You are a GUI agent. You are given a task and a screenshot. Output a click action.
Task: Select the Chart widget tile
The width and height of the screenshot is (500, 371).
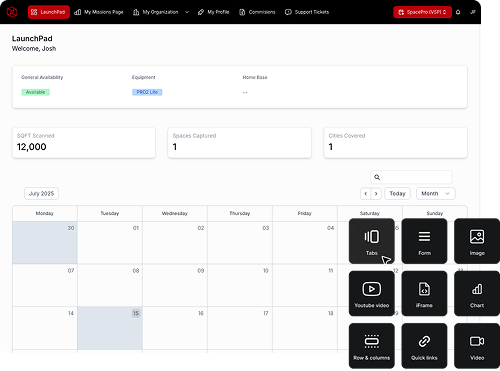(477, 293)
